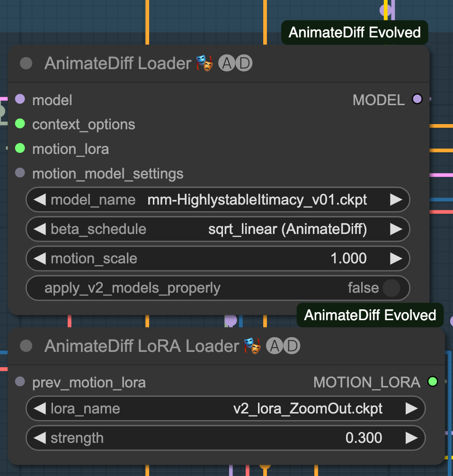
Task: Click the collapse circle on AnimateDiff LoRA Loader titlebar
Action: 26,346
